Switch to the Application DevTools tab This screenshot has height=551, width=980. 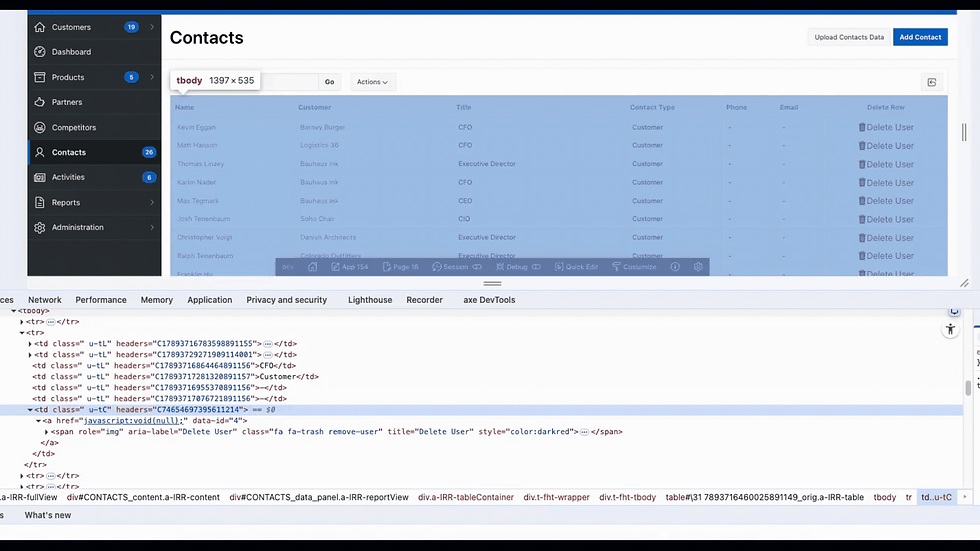[x=210, y=300]
